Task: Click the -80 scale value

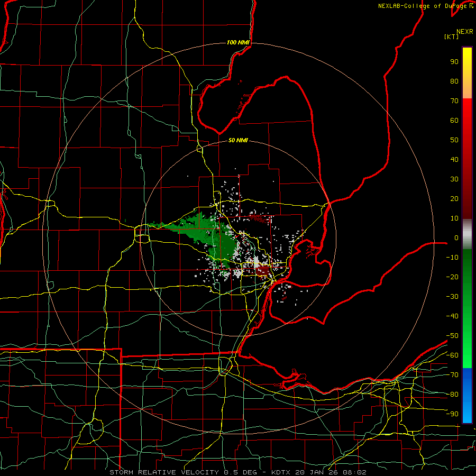Action: pos(452,395)
